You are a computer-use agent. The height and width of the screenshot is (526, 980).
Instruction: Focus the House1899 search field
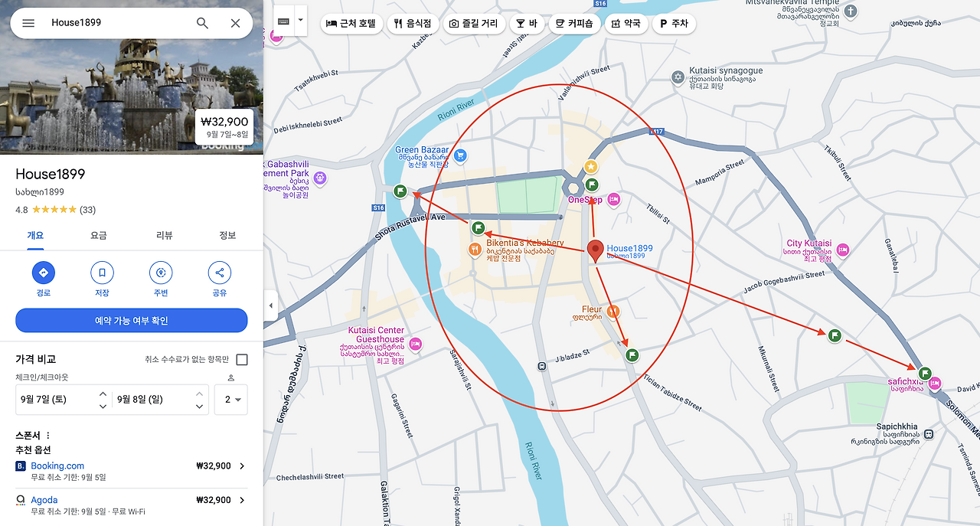pyautogui.click(x=115, y=23)
